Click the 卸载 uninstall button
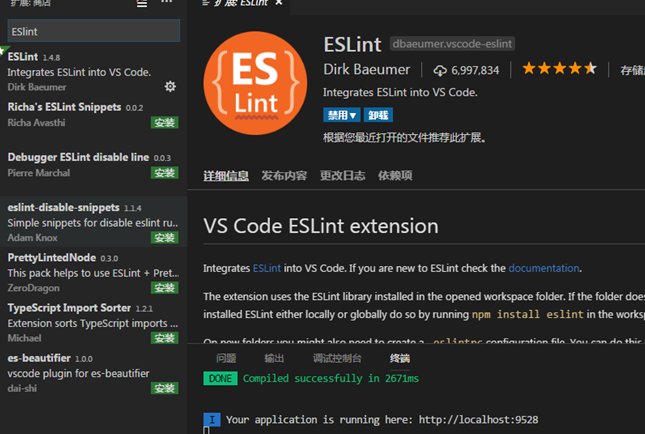The width and height of the screenshot is (645, 434). [378, 115]
